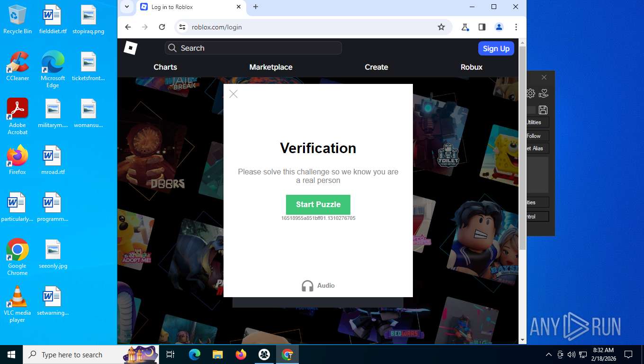Close the Log in to Roblox tab
The height and width of the screenshot is (364, 644).
[x=239, y=7]
